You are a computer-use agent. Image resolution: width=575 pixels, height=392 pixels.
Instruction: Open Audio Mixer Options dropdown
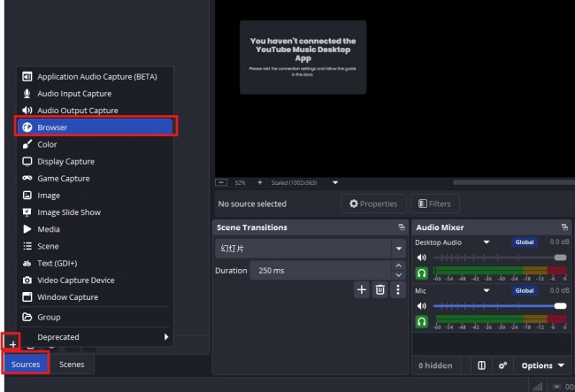(x=543, y=365)
